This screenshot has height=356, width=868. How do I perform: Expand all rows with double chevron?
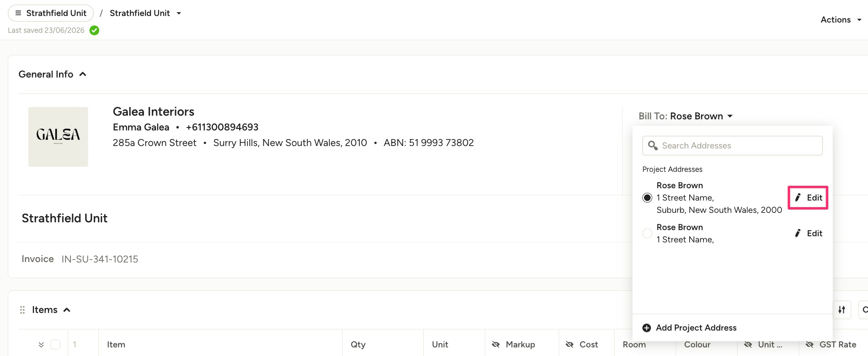click(x=41, y=345)
